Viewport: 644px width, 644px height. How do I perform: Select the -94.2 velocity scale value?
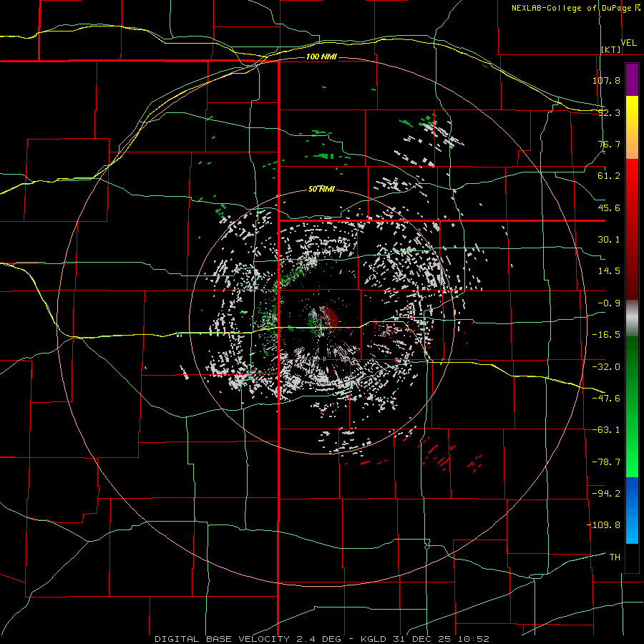(x=606, y=493)
